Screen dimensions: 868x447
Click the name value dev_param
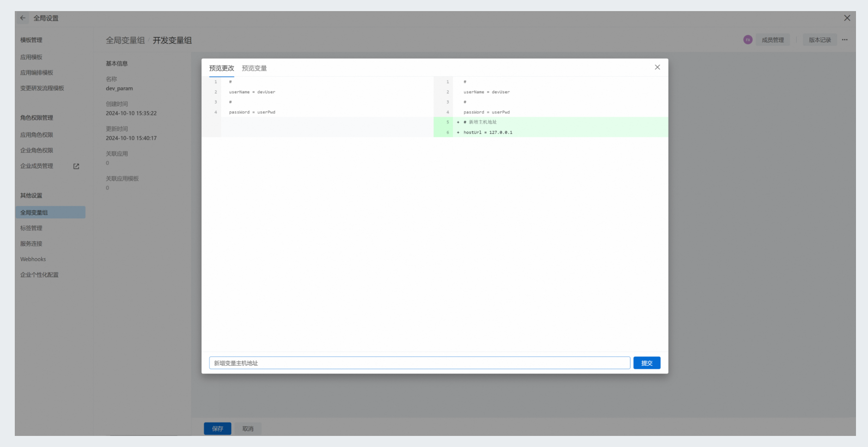(x=119, y=88)
